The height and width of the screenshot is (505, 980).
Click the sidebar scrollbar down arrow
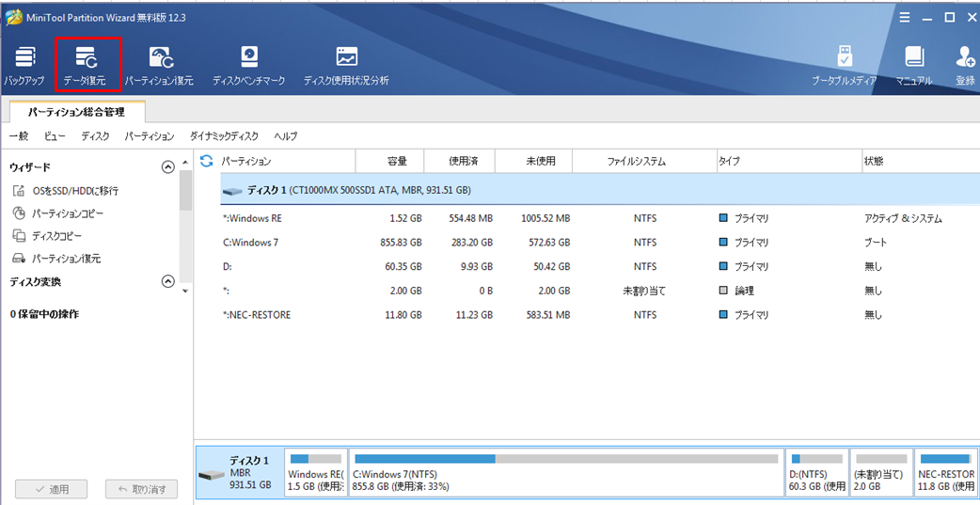[184, 292]
